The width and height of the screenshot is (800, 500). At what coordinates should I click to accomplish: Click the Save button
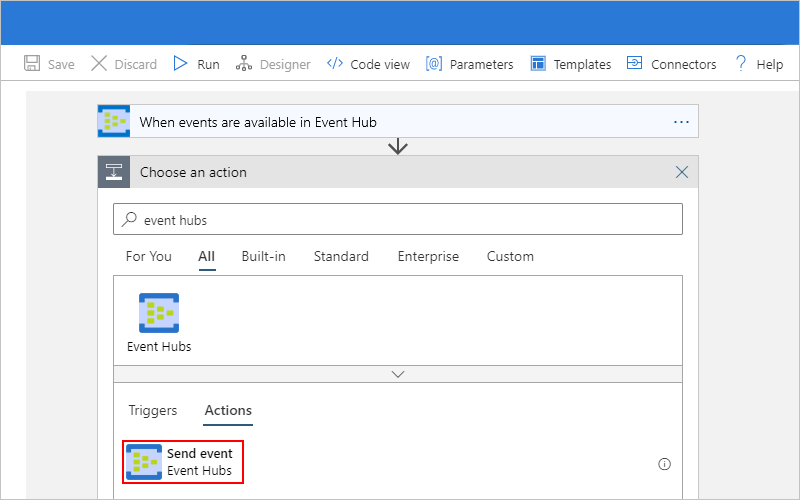tap(48, 64)
